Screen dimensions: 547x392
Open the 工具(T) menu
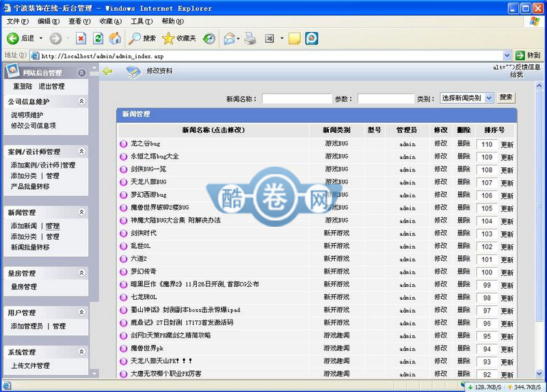[142, 21]
